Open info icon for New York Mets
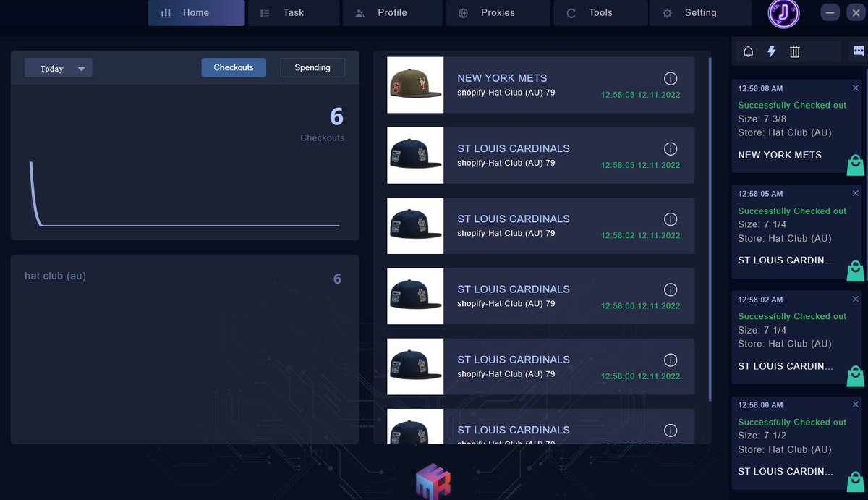 coord(671,78)
